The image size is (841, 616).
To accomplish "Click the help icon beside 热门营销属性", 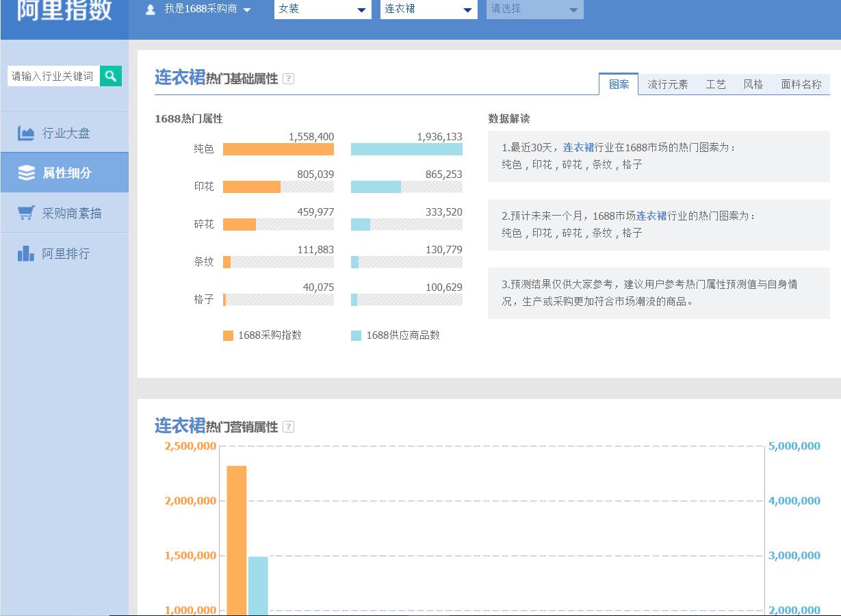I will point(289,426).
